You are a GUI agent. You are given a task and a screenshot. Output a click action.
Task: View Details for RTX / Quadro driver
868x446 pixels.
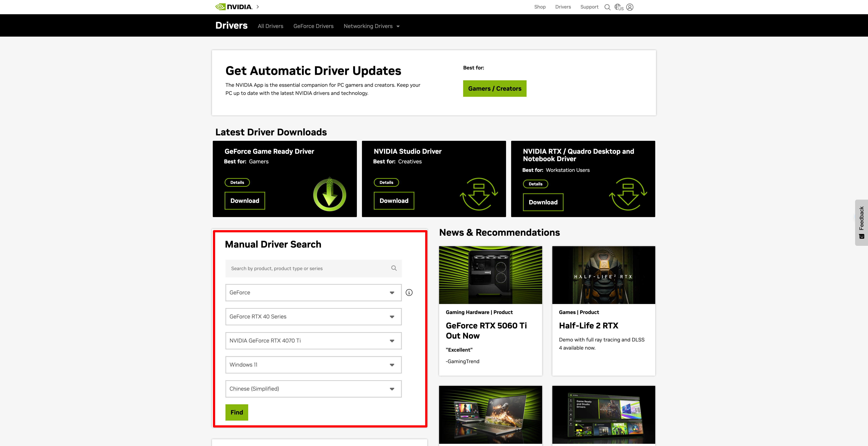tap(535, 184)
